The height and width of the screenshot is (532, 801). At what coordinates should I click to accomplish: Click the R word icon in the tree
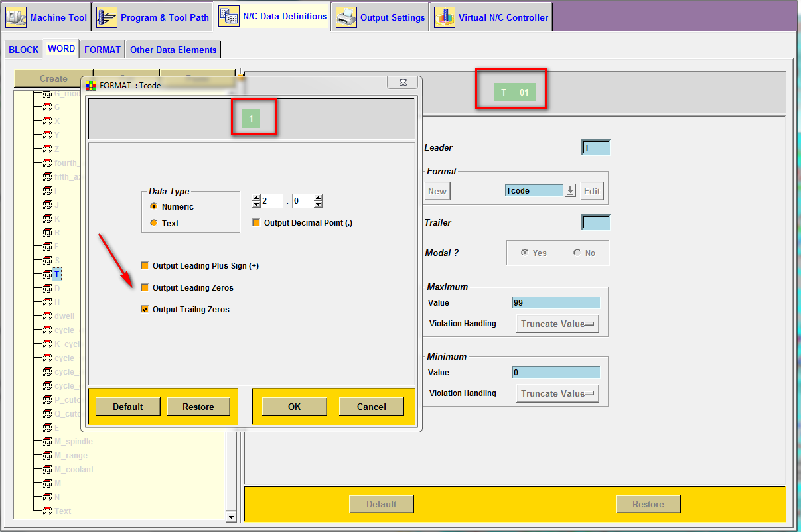[x=47, y=233]
